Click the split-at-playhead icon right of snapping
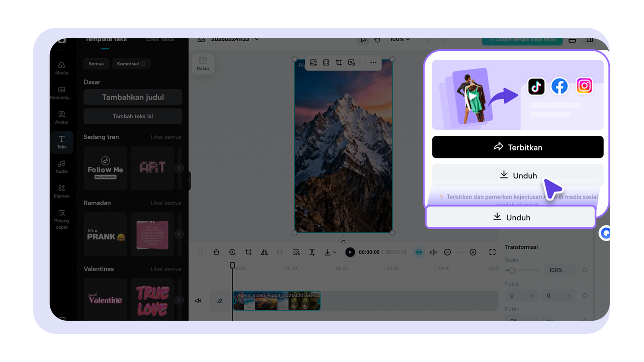 coord(433,252)
